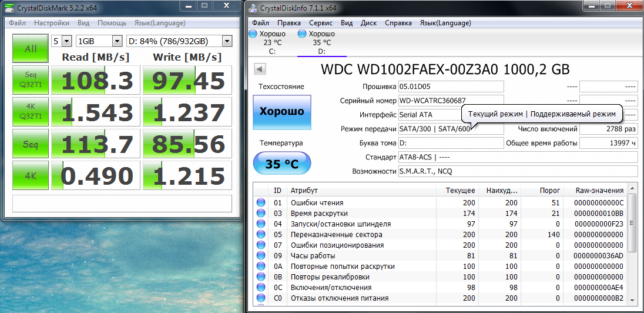Click the status circle of attribute 07
This screenshot has width=644, height=313.
(261, 245)
